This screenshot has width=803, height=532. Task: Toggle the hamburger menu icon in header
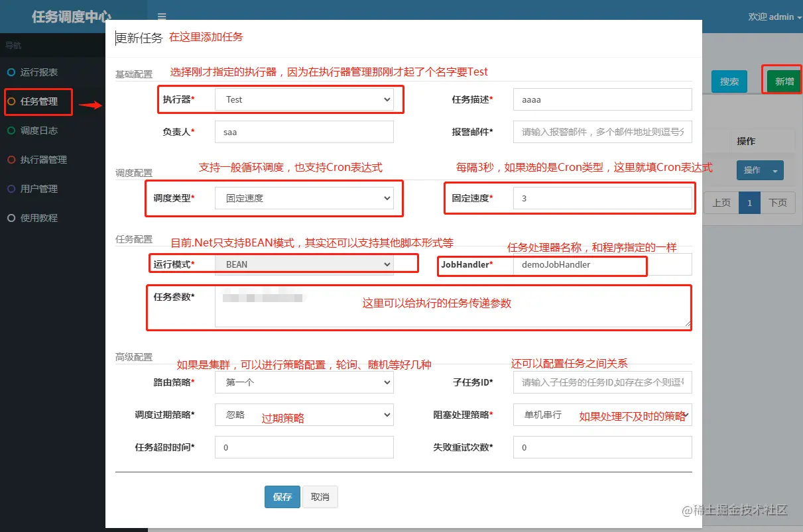coord(162,17)
